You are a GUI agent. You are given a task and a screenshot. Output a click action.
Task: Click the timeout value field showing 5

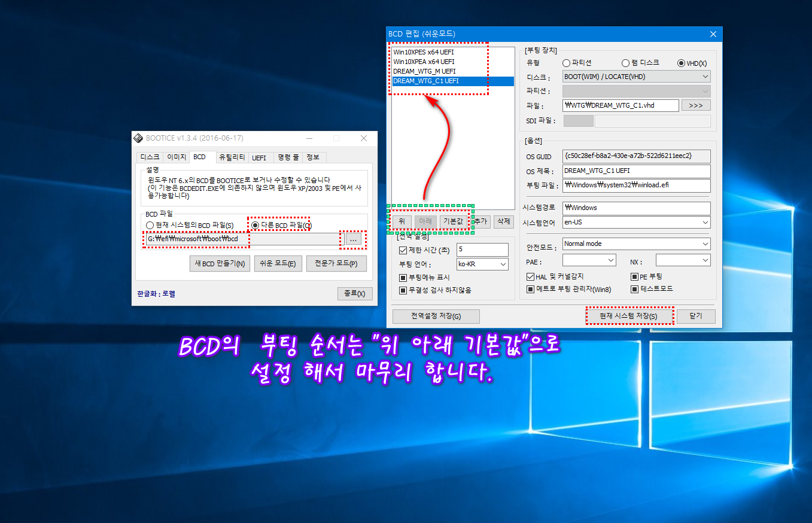(482, 250)
